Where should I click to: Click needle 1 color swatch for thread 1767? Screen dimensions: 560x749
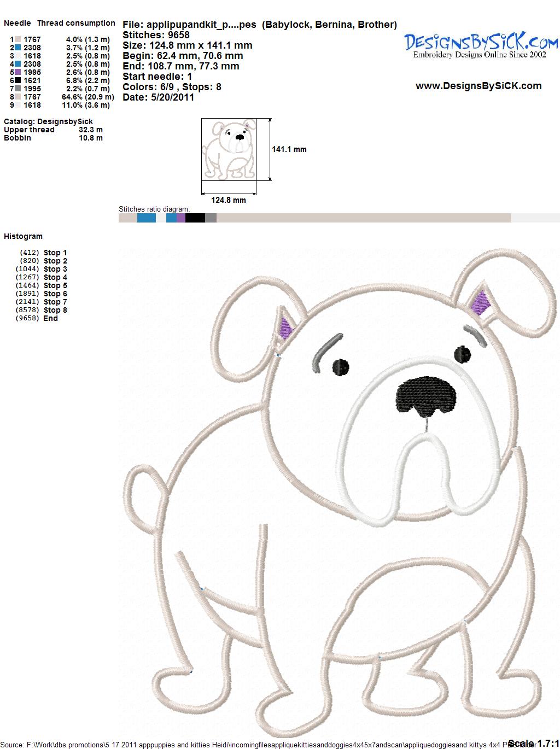18,39
